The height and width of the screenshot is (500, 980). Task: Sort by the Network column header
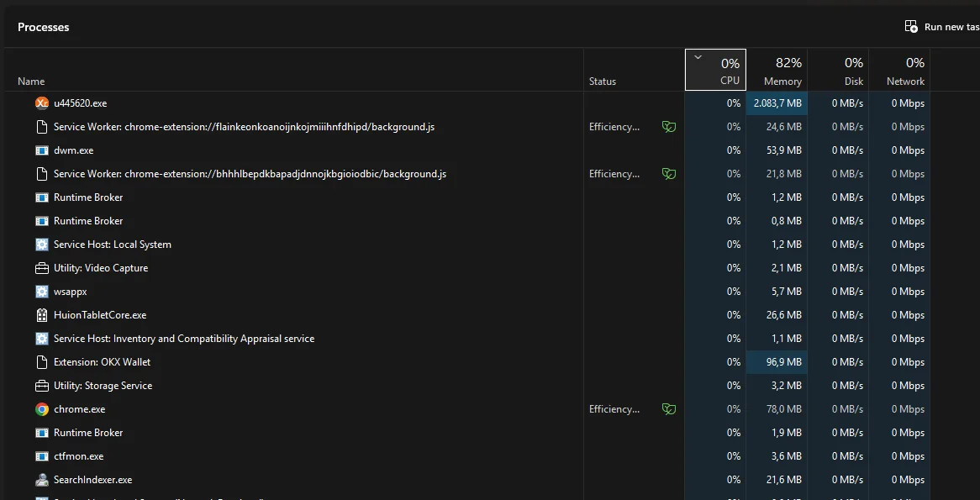[x=899, y=71]
